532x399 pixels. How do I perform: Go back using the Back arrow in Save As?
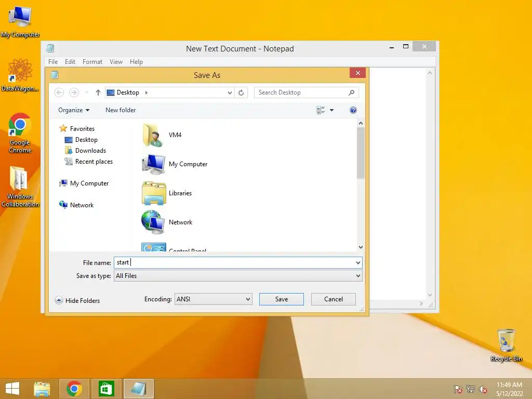click(59, 92)
